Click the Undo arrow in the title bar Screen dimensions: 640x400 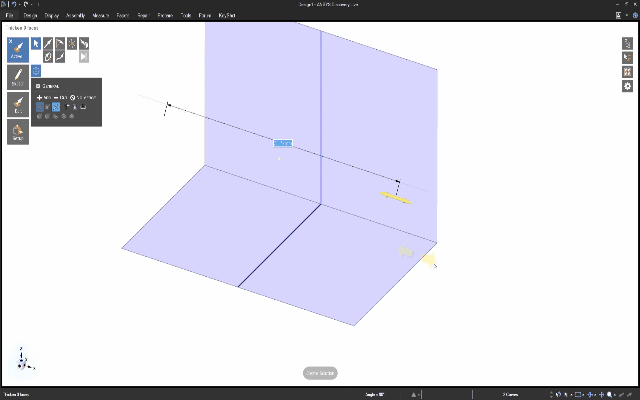click(x=14, y=4)
